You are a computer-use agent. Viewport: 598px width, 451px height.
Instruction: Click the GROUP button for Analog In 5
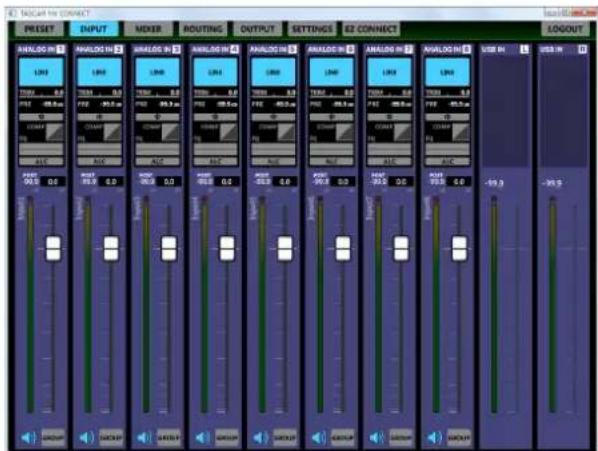[x=285, y=438]
